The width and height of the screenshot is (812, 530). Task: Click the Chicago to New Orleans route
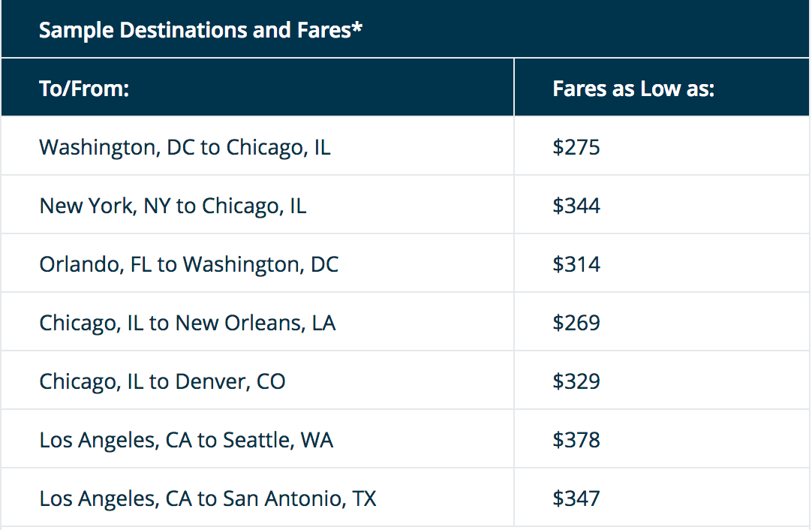pyautogui.click(x=188, y=323)
